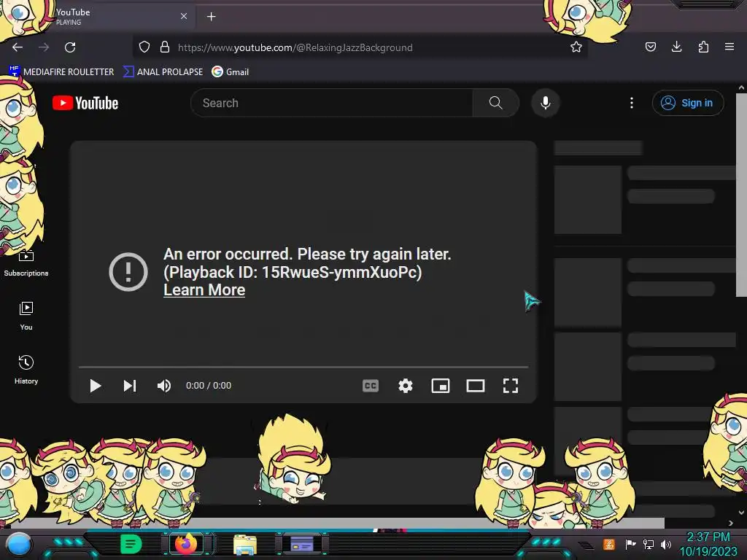Viewport: 747px width, 560px height.
Task: Open the Firefox hamburger application menu
Action: (729, 47)
